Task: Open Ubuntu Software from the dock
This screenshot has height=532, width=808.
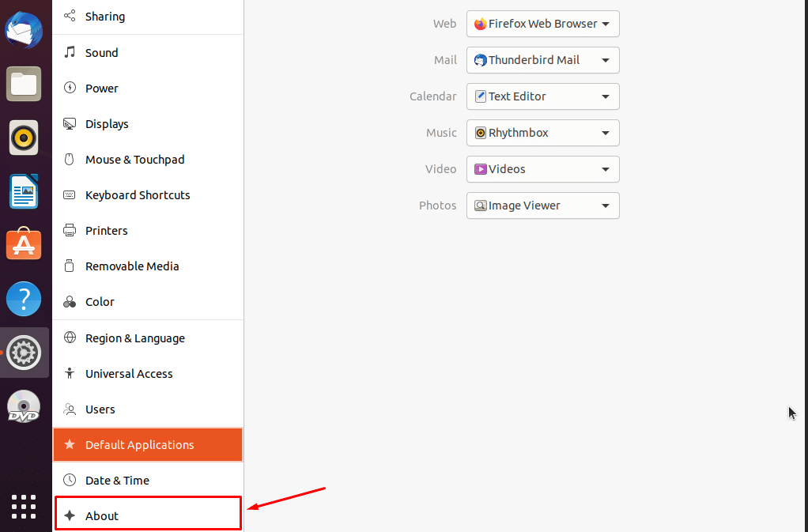Action: point(24,244)
